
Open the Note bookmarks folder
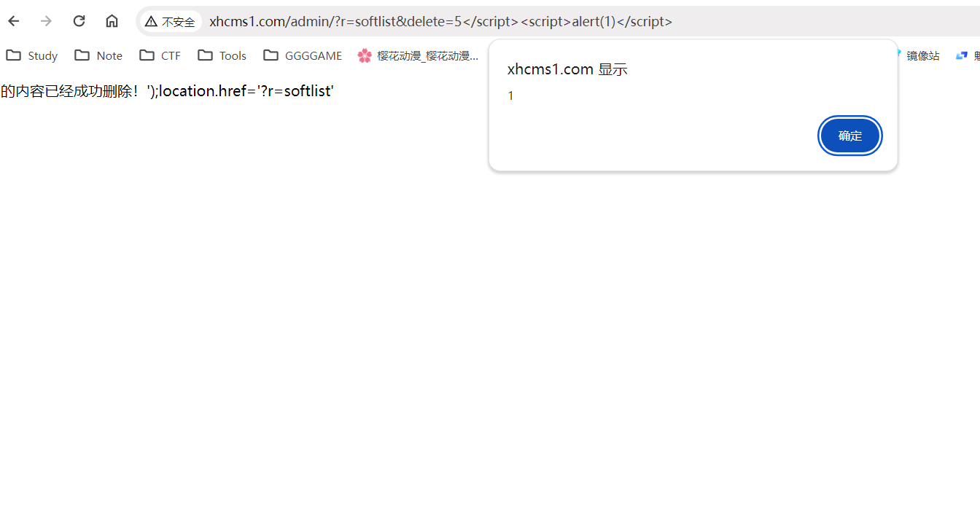(99, 55)
